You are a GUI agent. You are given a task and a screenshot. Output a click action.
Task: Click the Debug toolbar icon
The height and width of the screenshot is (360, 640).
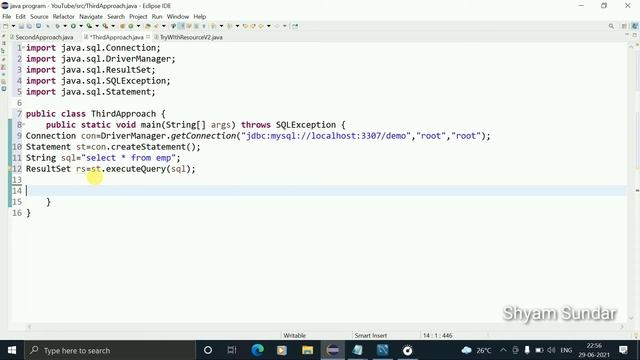point(57,26)
